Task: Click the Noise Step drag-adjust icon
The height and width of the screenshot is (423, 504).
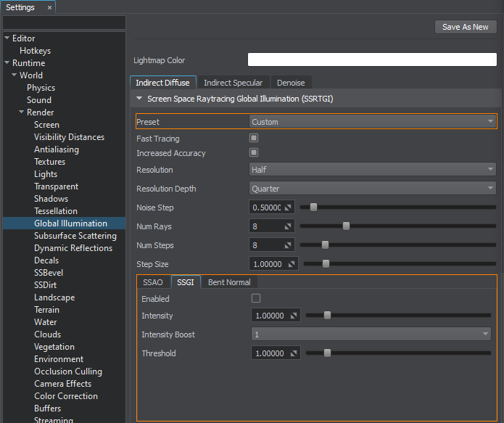Action: pyautogui.click(x=288, y=208)
